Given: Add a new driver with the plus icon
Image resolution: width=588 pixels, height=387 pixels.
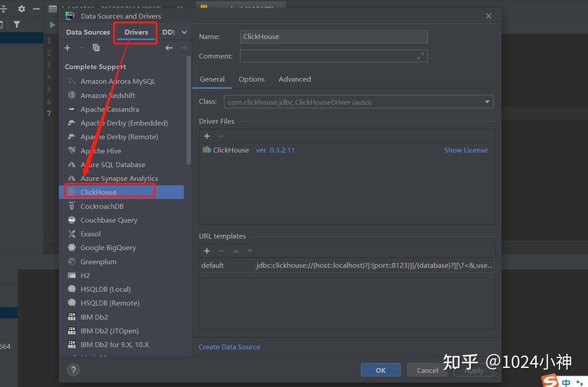Looking at the screenshot, I should [x=67, y=48].
